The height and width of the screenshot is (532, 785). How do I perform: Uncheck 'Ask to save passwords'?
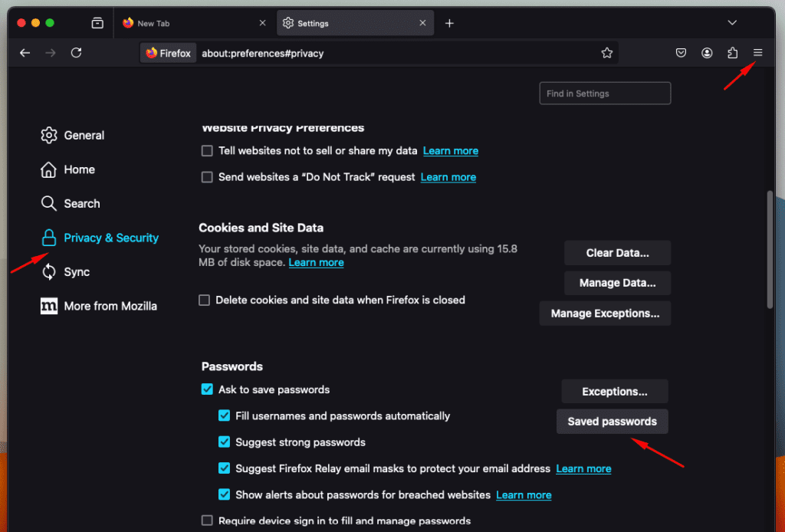[x=207, y=389]
